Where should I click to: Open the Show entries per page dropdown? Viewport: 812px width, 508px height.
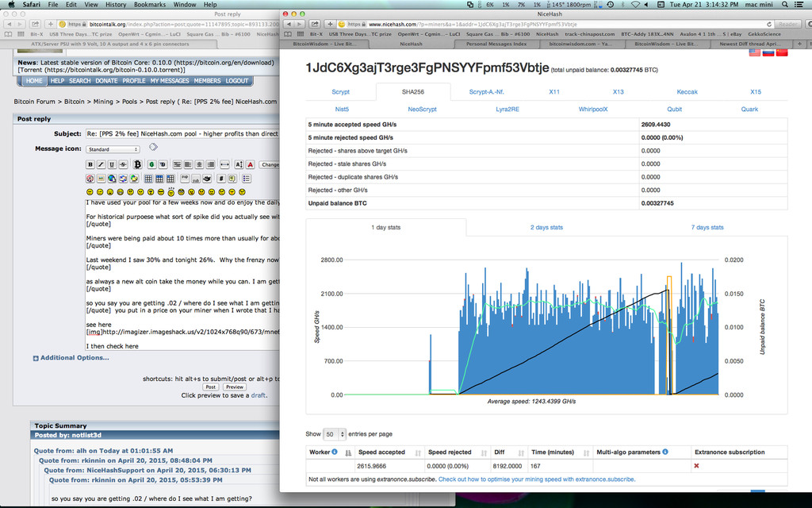334,434
